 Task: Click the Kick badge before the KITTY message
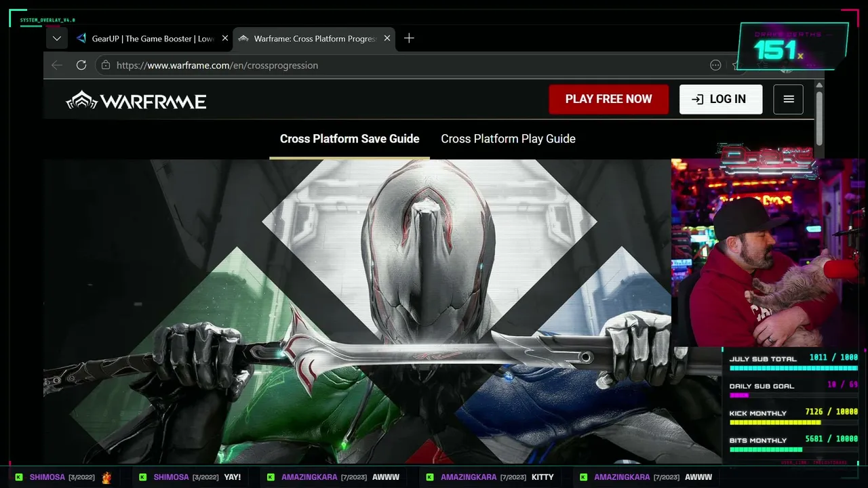(x=430, y=477)
